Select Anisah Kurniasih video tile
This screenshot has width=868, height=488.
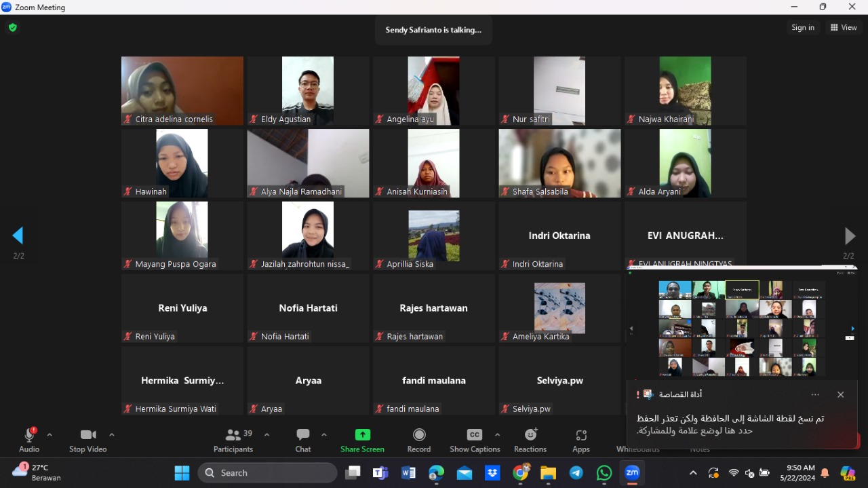tap(434, 164)
